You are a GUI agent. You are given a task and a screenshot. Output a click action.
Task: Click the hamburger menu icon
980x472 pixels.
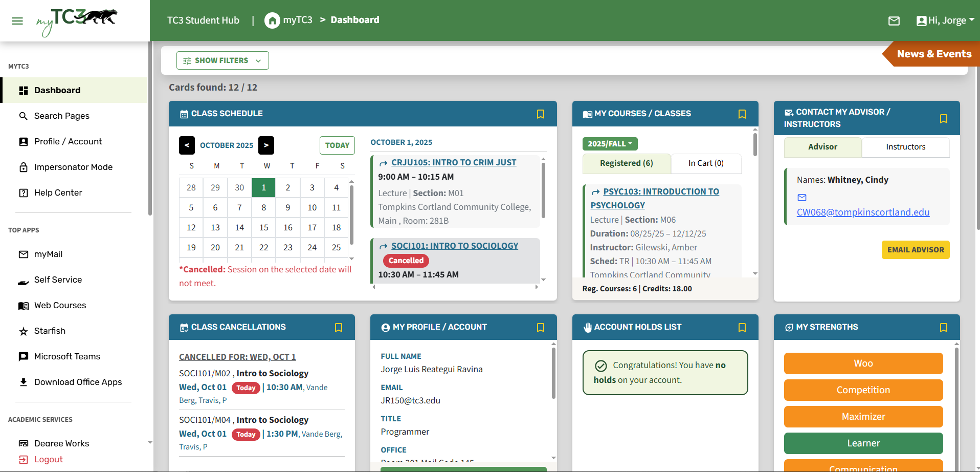[17, 21]
